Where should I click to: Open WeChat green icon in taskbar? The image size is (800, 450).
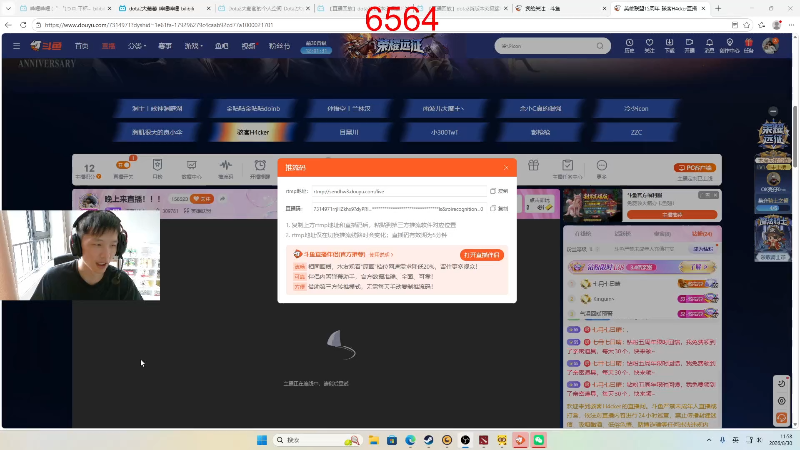tap(539, 440)
